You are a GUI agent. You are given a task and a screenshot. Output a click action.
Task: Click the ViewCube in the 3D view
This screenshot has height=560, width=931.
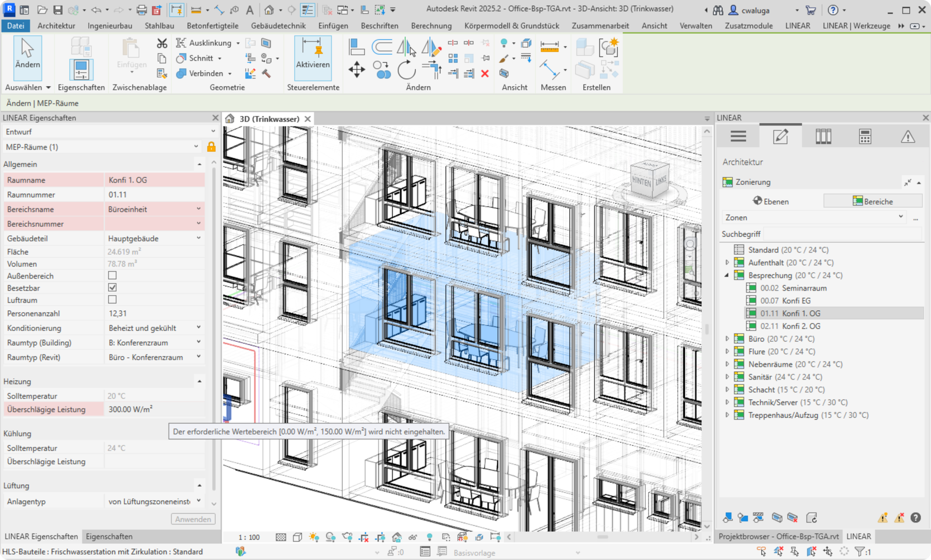pyautogui.click(x=649, y=180)
